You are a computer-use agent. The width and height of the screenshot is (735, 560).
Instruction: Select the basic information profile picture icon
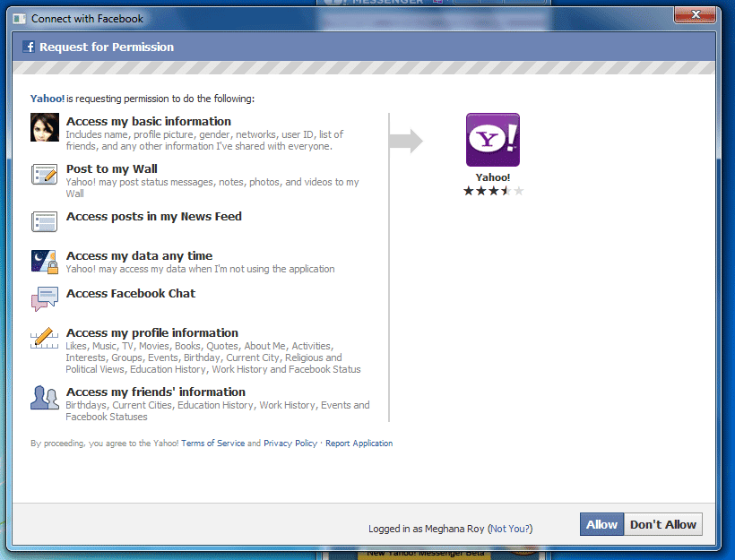tap(44, 127)
